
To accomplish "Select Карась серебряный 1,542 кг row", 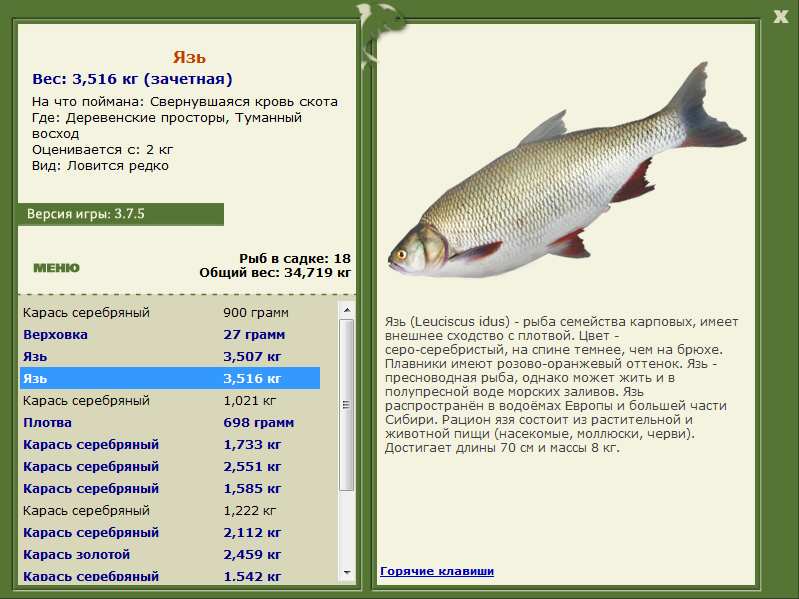I will coord(170,576).
